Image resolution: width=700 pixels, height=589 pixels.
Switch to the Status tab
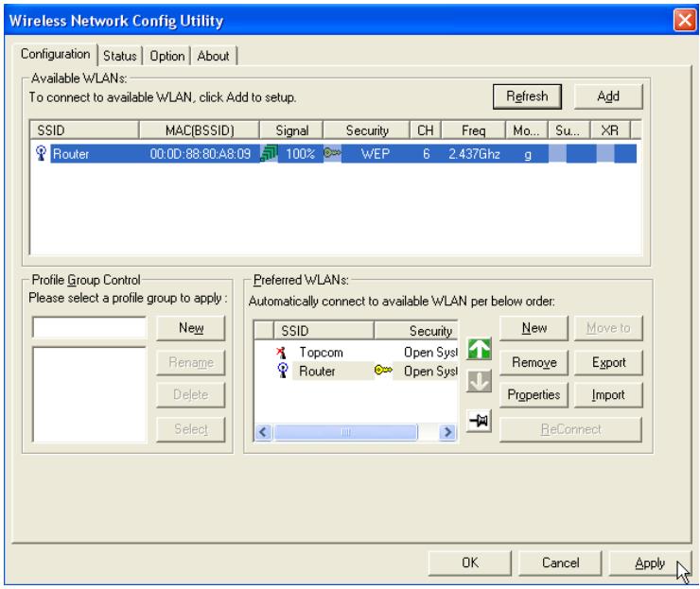(x=119, y=56)
